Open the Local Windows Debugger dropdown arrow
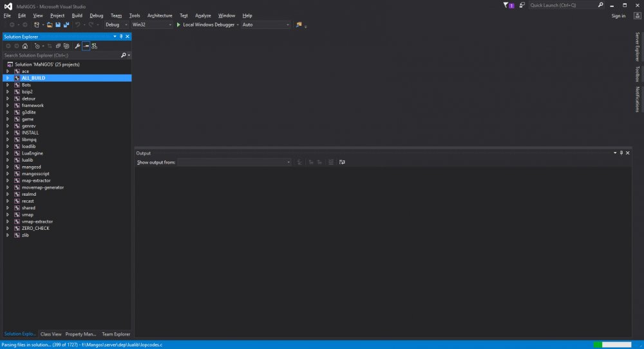The height and width of the screenshot is (349, 644). (238, 24)
